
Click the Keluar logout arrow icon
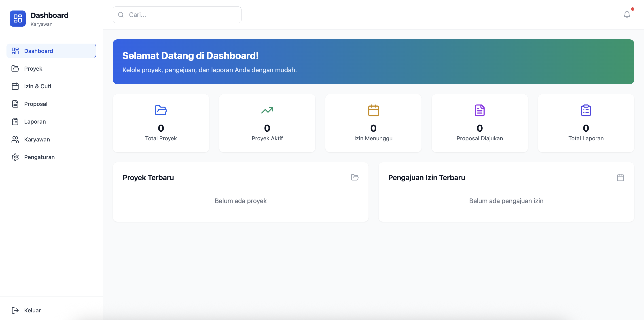(x=15, y=310)
